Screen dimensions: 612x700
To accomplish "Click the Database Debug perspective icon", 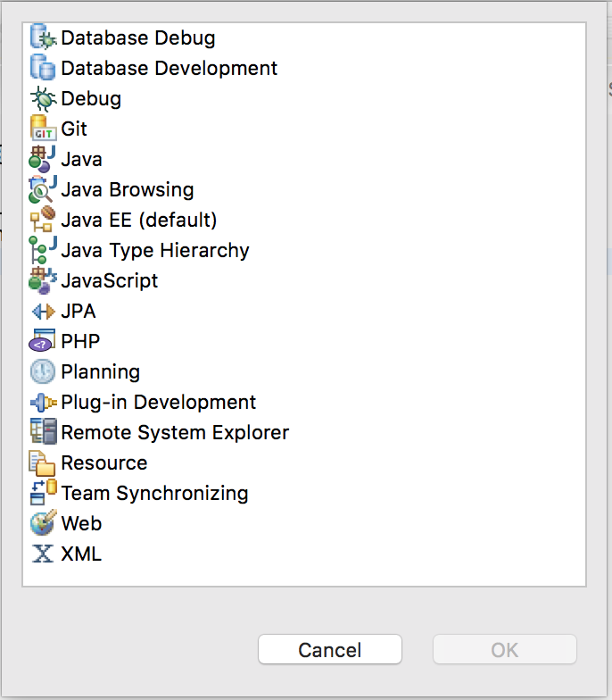I will [x=43, y=37].
